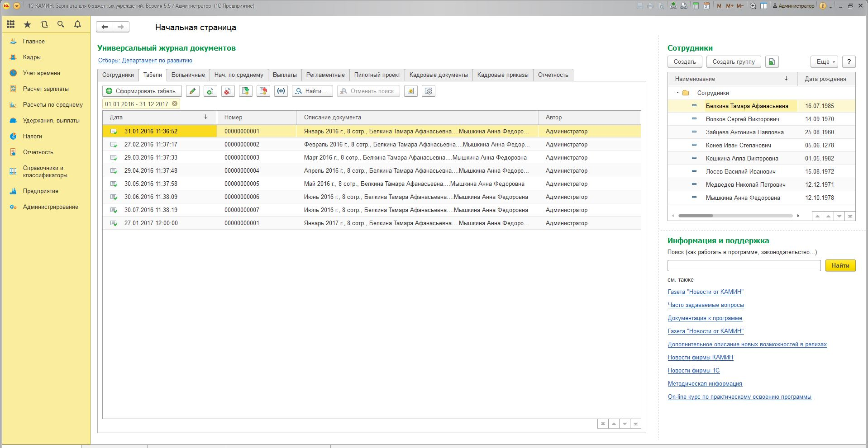Image resolution: width=868 pixels, height=448 pixels.
Task: Open the Часто задаваемые вопросы link
Action: (706, 305)
